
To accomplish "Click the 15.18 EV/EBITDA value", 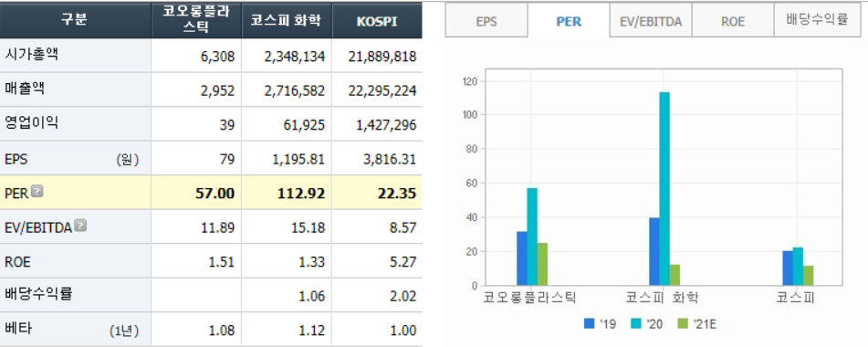I will tap(309, 227).
